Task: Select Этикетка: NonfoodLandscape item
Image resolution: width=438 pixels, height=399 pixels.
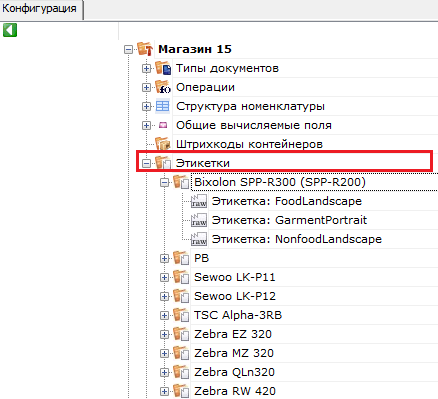Action: [297, 239]
